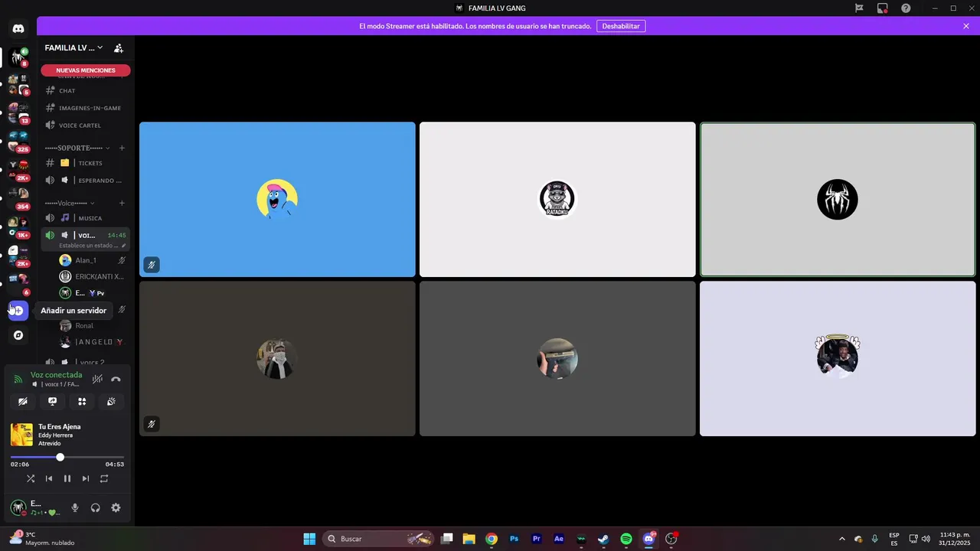This screenshot has width=980, height=551.
Task: Open your own avatar in user panel
Action: click(x=18, y=507)
